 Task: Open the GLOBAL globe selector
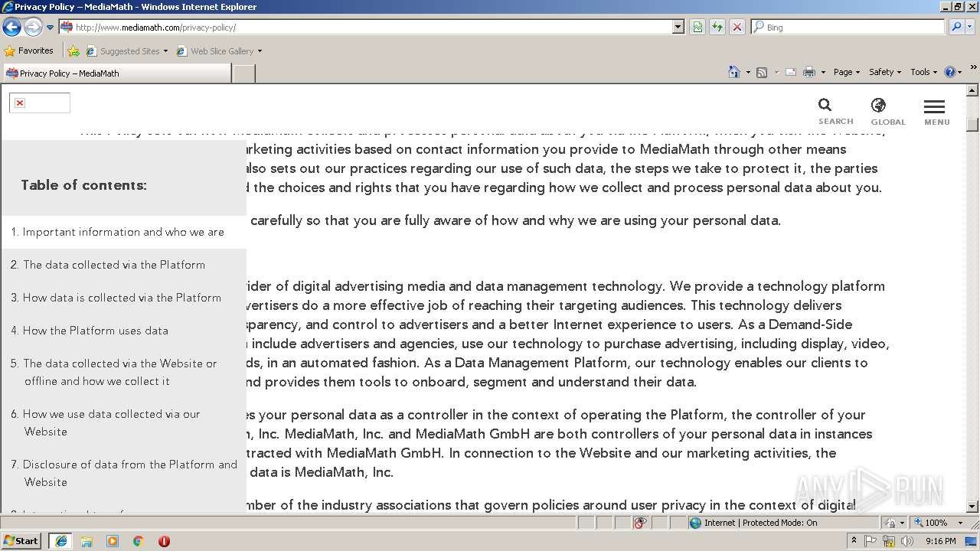887,112
